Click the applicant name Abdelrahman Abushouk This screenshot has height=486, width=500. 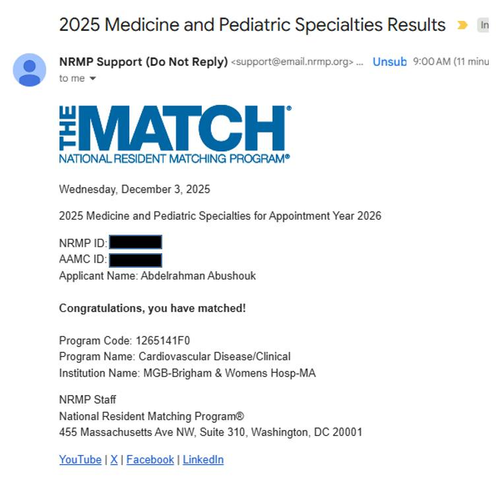point(198,276)
